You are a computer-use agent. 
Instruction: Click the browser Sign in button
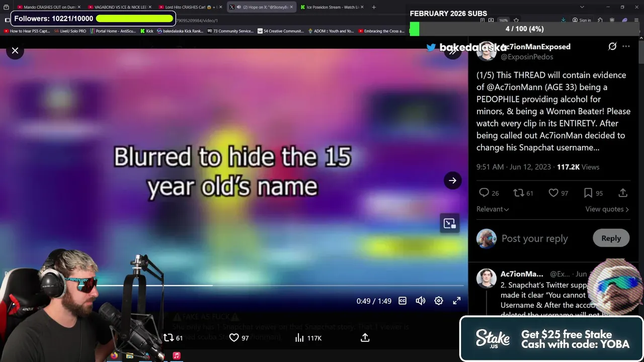coord(582,20)
